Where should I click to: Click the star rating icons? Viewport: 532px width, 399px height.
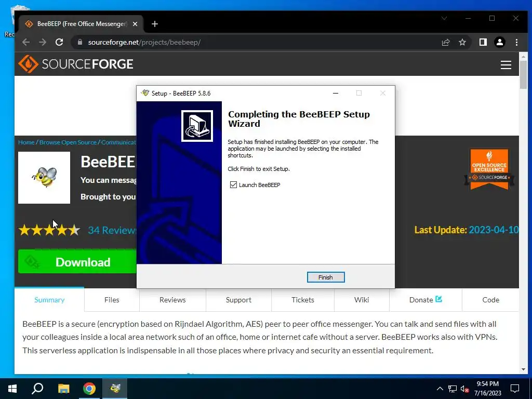(49, 230)
